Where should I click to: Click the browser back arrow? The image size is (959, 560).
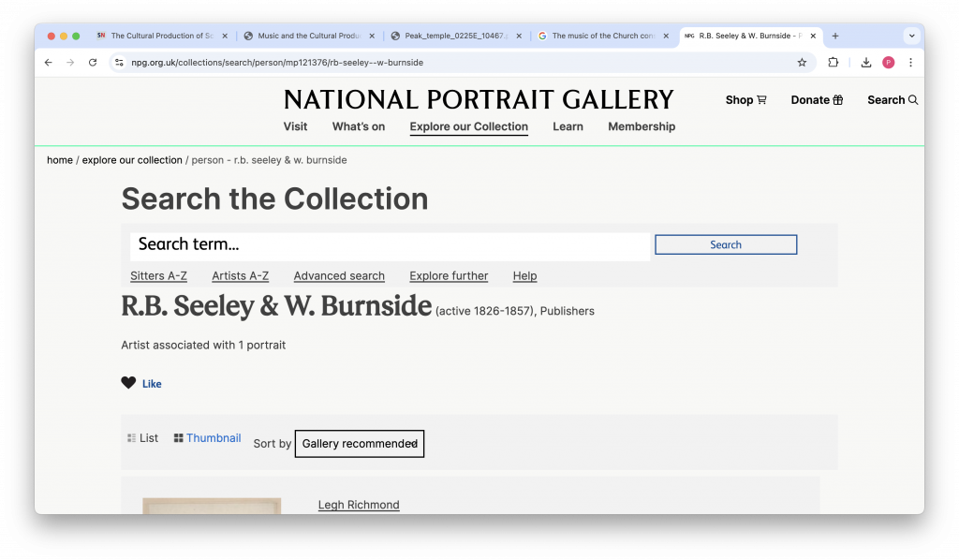pos(49,63)
